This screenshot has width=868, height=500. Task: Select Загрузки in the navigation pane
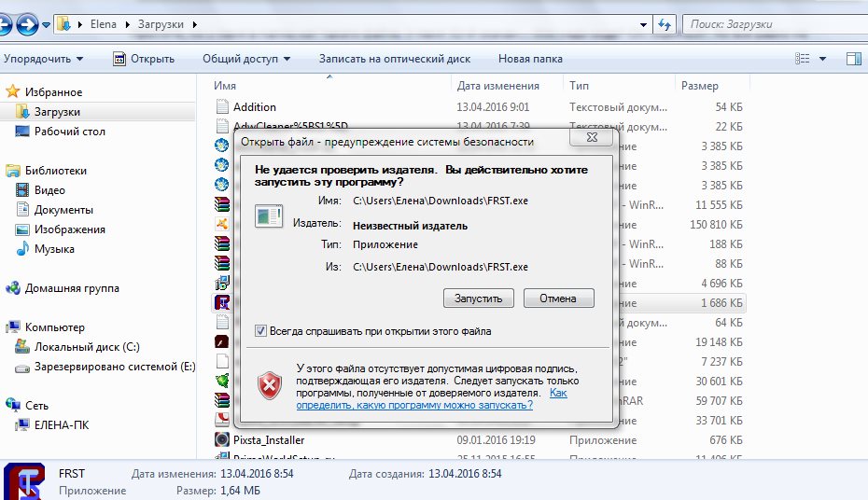point(57,112)
